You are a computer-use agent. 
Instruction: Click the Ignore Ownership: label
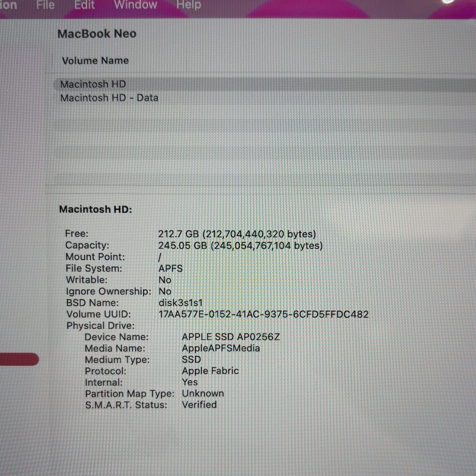tap(109, 291)
